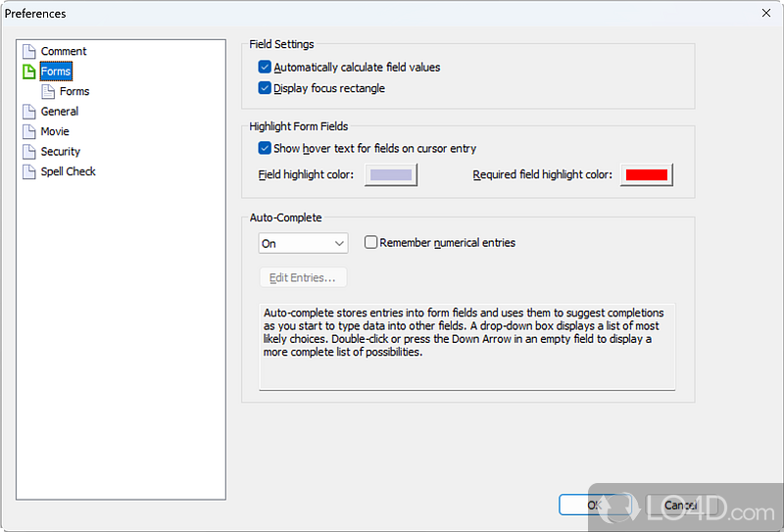
Task: Toggle Display focus rectangle checkbox
Action: point(265,88)
